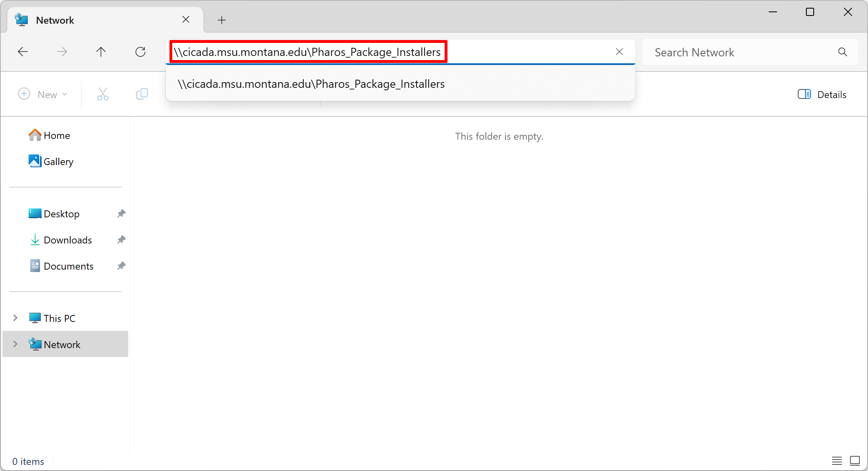Click the refresh button in toolbar

pyautogui.click(x=141, y=51)
